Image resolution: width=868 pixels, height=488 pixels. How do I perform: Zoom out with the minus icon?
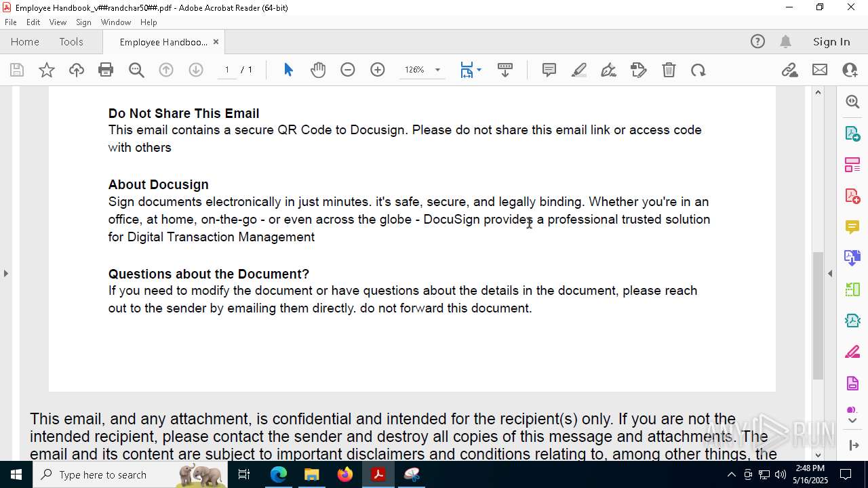pyautogui.click(x=348, y=70)
